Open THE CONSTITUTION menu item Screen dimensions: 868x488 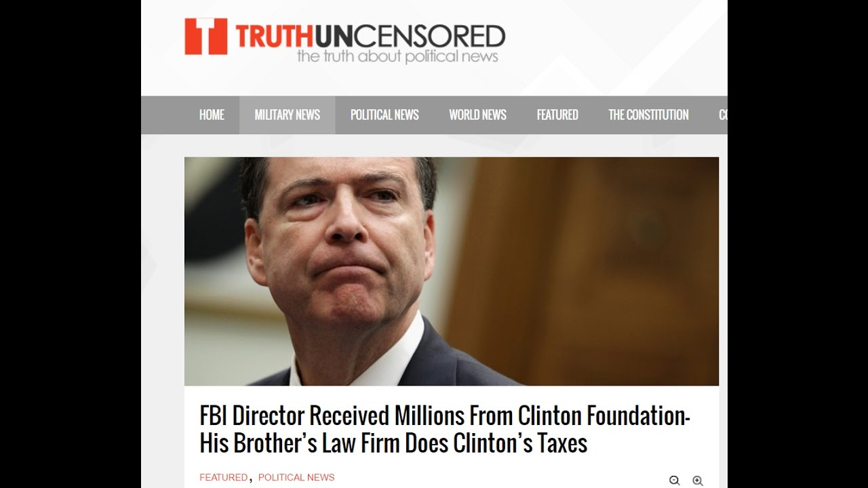coord(648,115)
